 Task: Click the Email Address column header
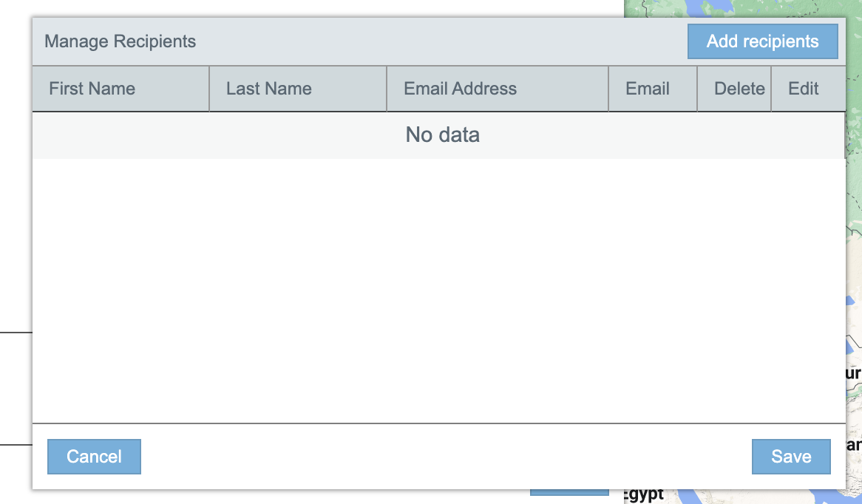pyautogui.click(x=460, y=89)
